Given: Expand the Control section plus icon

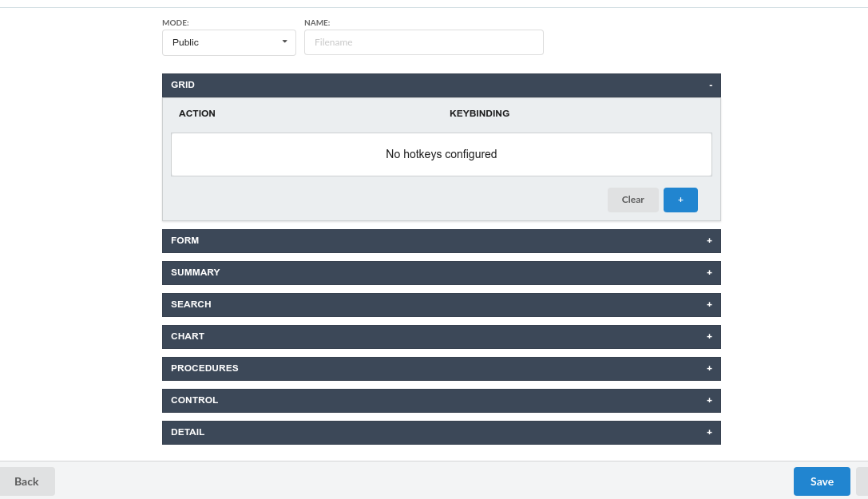Looking at the screenshot, I should pyautogui.click(x=709, y=401).
